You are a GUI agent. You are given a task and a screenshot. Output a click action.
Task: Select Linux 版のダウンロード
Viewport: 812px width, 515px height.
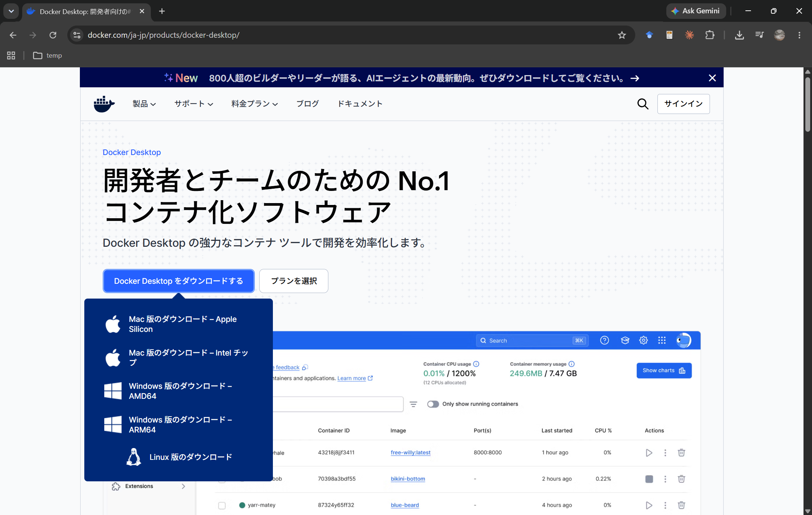click(x=179, y=457)
